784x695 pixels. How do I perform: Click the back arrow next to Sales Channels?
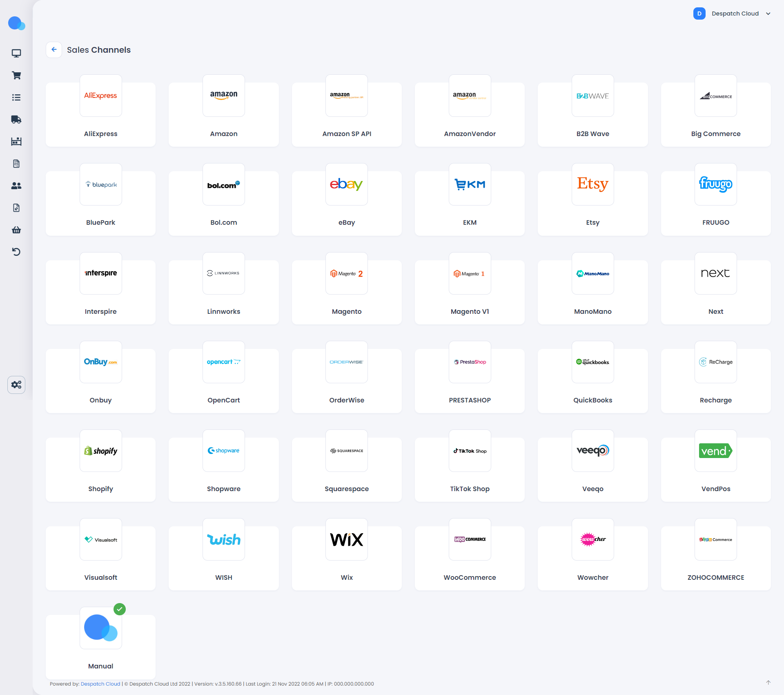[54, 49]
